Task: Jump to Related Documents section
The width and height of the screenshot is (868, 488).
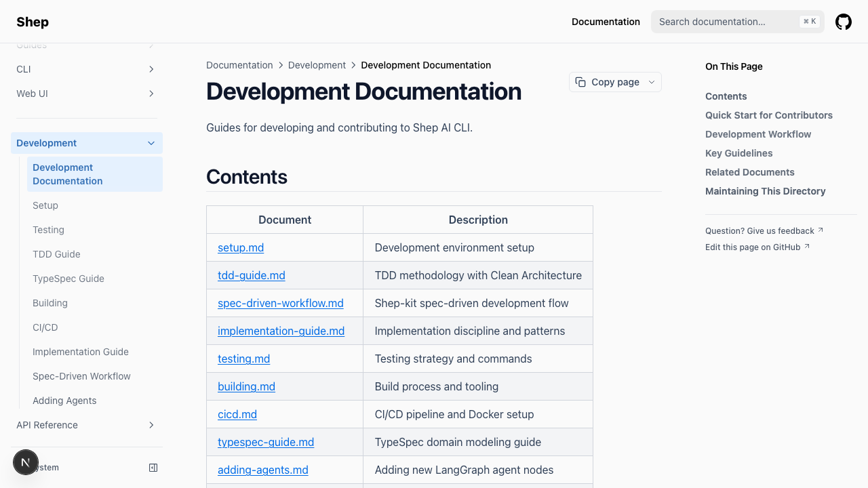Action: pyautogui.click(x=750, y=172)
